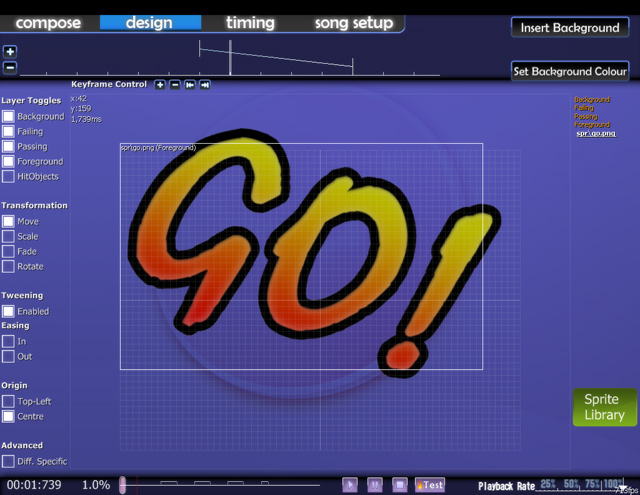Screen dimensions: 640x495
Task: Select spr\go.png sprite in layer list
Action: [x=596, y=133]
